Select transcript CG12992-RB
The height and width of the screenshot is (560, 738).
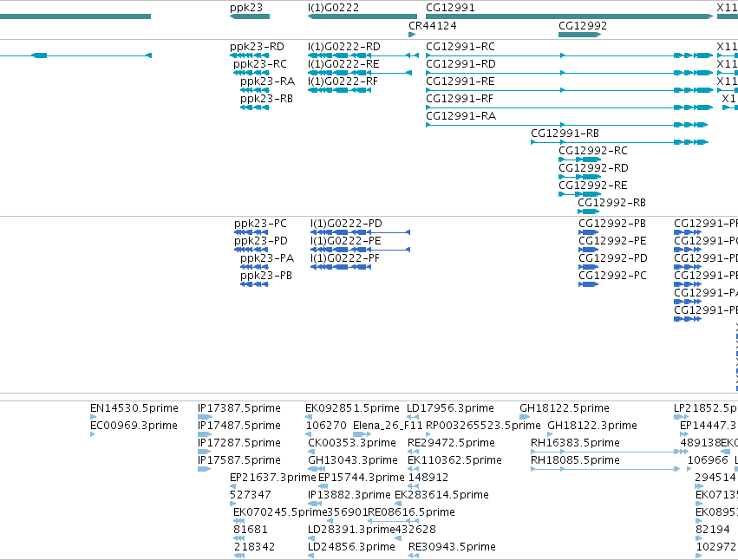pos(588,212)
